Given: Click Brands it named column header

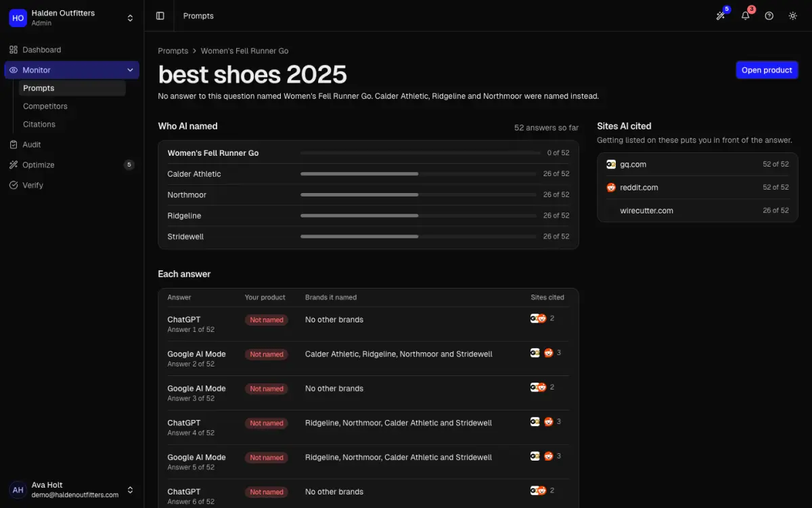Looking at the screenshot, I should coord(331,297).
